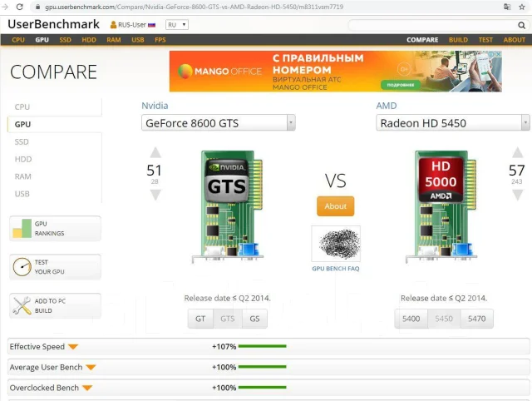Close the Mango Office ad
This screenshot has height=401, width=532.
point(498,54)
